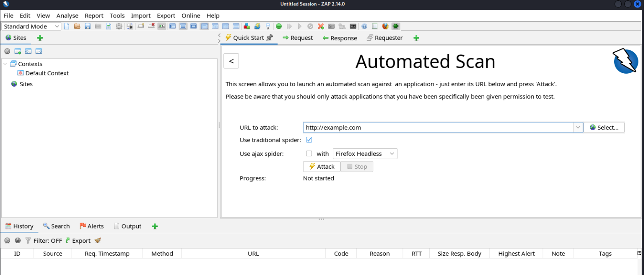The height and width of the screenshot is (275, 644).
Task: Launch the Firefox browser from ZAP
Action: pyautogui.click(x=385, y=26)
